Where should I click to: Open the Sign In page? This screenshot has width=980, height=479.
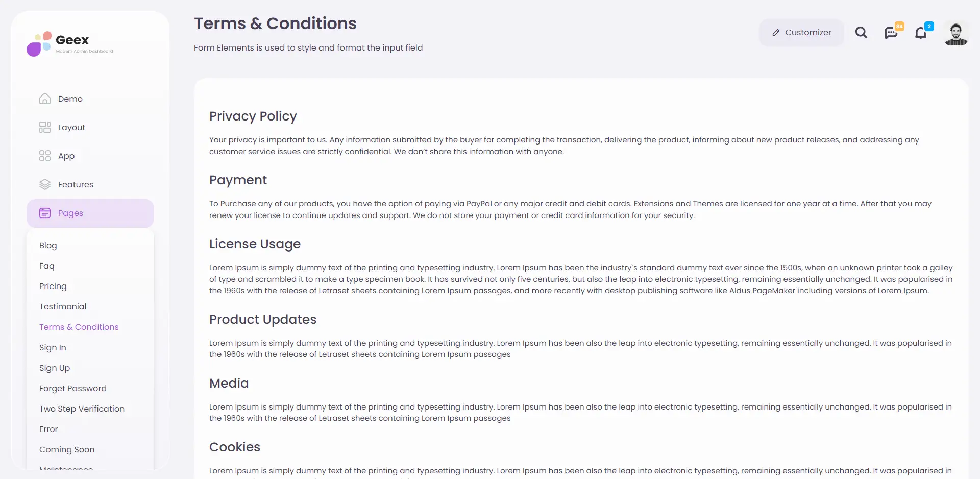pyautogui.click(x=53, y=347)
